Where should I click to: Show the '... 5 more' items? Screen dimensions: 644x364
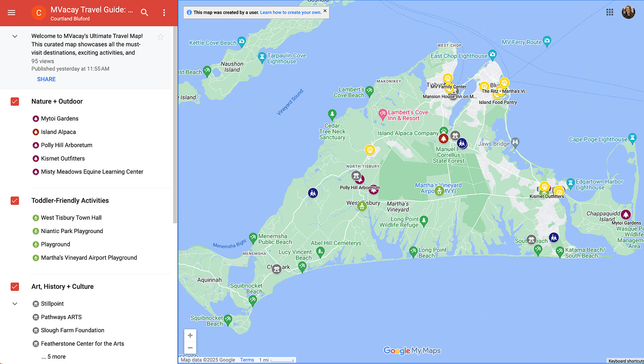[x=54, y=356]
